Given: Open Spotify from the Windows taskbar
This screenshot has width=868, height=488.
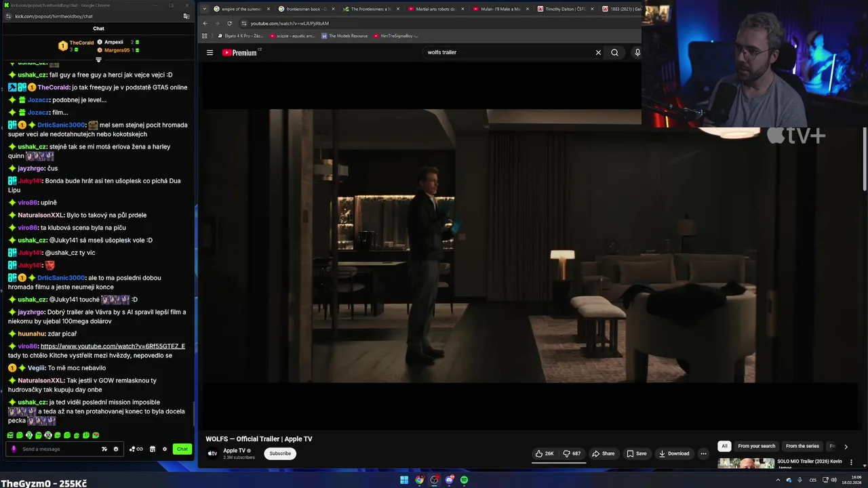Looking at the screenshot, I should [x=464, y=480].
